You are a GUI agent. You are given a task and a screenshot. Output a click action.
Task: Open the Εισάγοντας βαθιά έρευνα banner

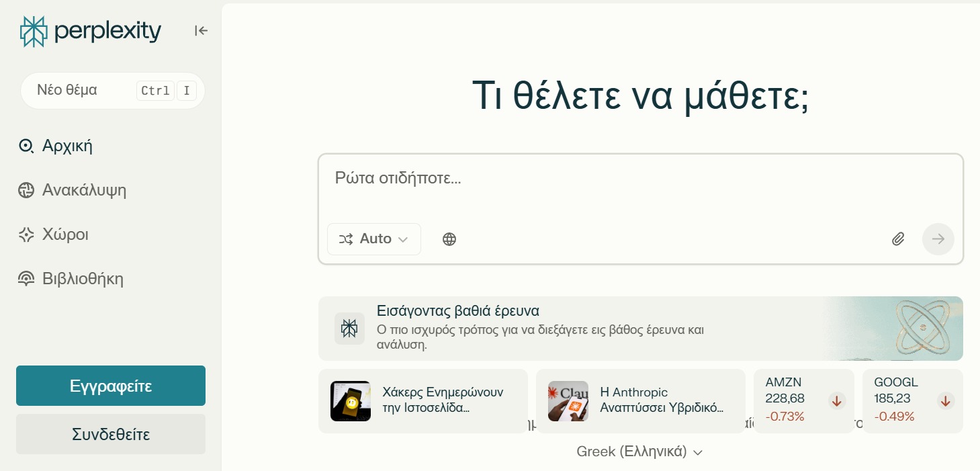641,329
